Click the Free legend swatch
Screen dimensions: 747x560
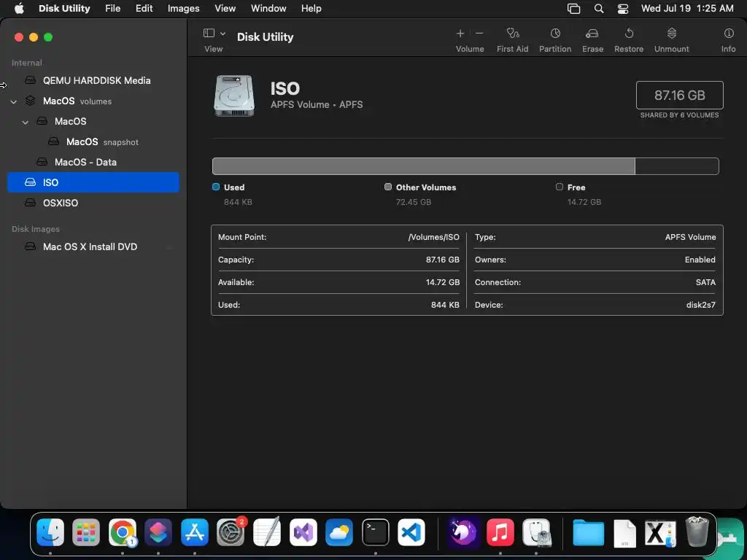560,187
